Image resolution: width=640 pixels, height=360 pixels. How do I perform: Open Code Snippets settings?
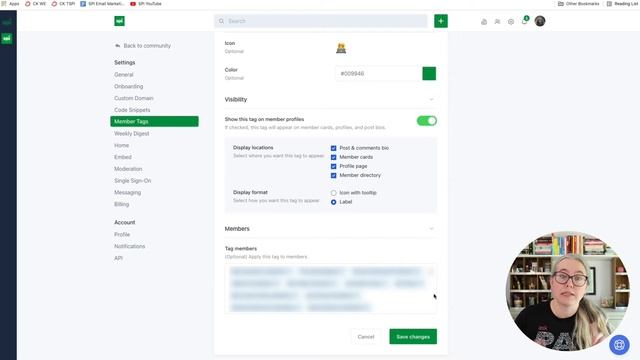click(132, 110)
